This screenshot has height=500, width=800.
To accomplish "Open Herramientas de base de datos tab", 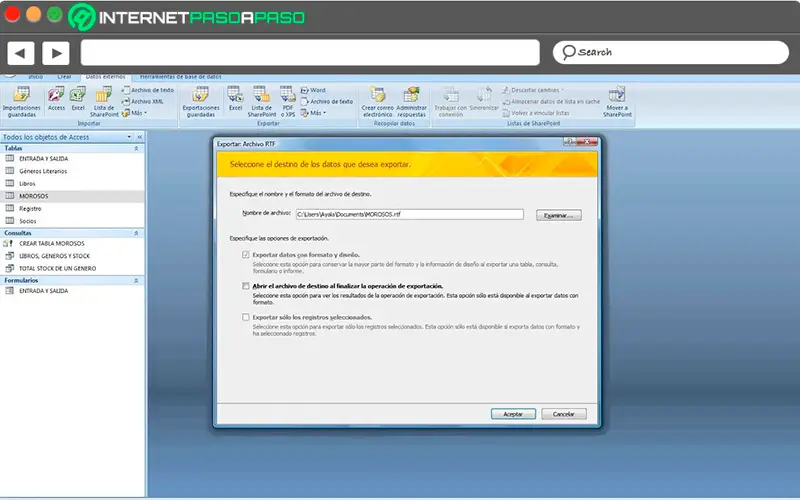I will click(x=181, y=77).
